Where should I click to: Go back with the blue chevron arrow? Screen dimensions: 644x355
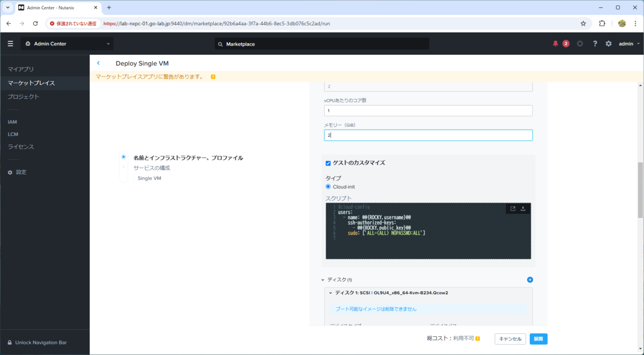pos(98,63)
